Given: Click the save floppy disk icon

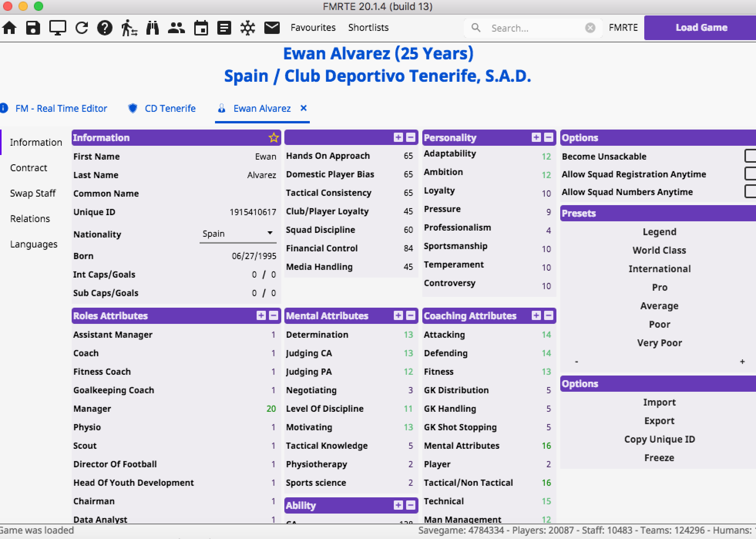Looking at the screenshot, I should (33, 28).
